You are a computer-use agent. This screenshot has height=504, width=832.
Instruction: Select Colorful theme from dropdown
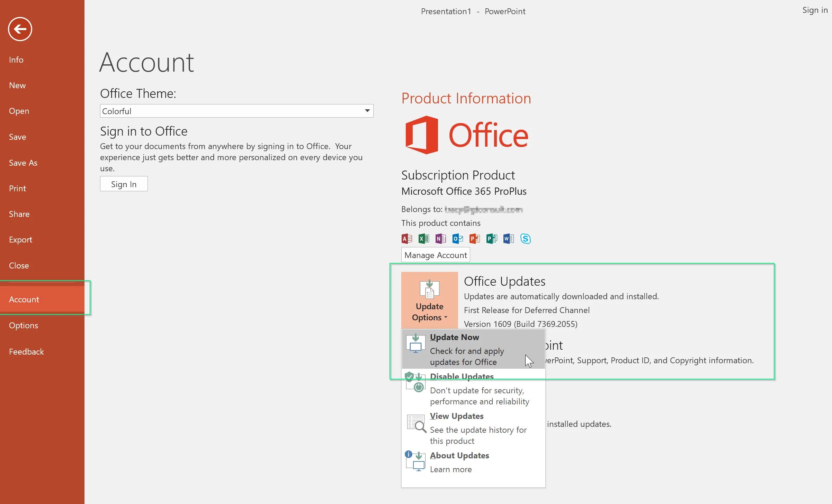236,111
